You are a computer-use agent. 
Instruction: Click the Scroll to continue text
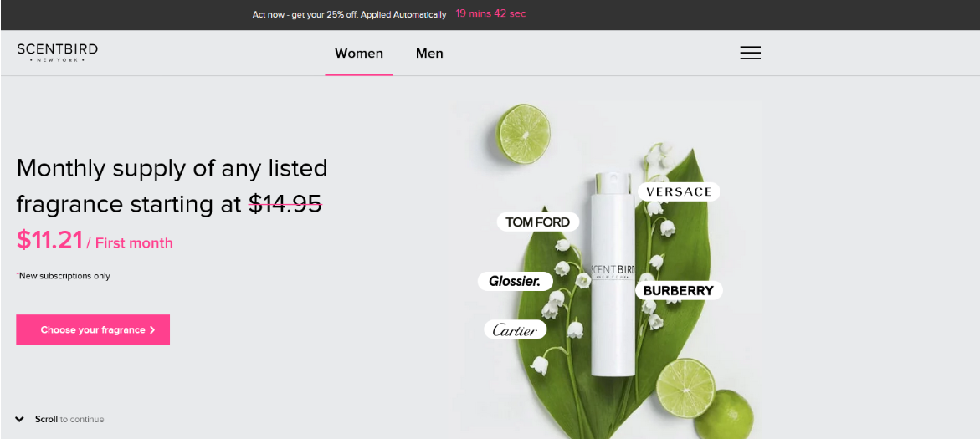[x=69, y=420]
